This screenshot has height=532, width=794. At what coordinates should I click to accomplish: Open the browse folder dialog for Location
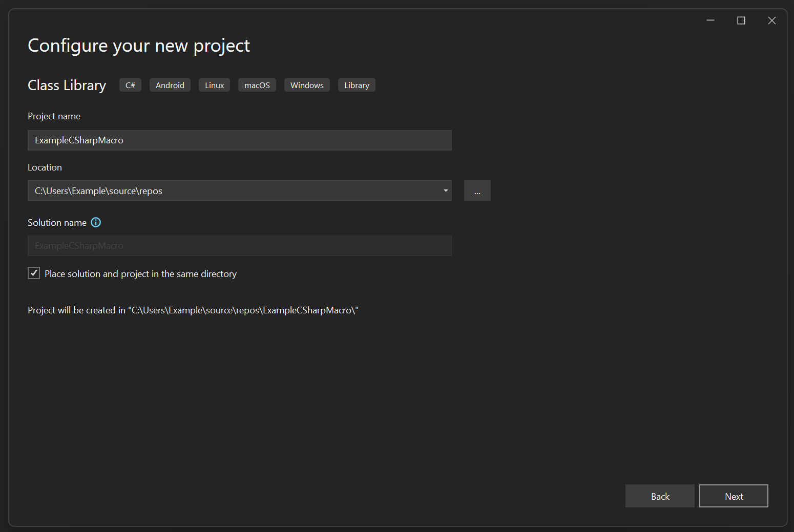[x=477, y=190]
